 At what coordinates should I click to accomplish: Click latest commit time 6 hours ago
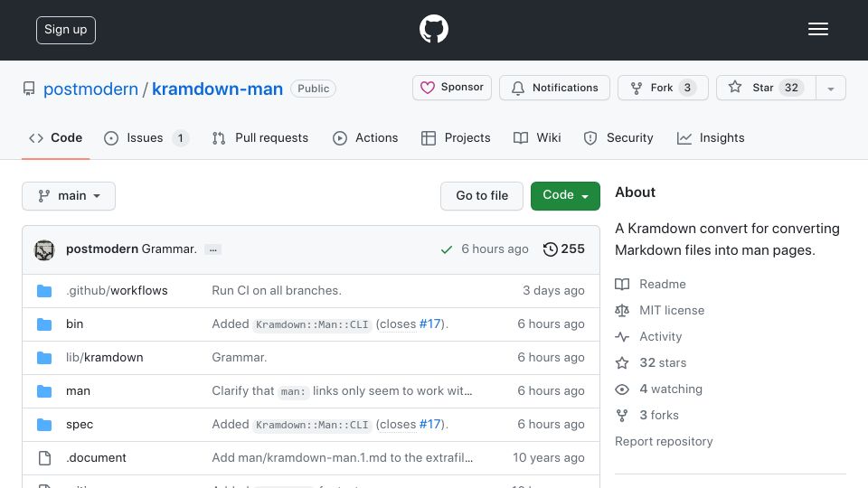click(x=495, y=249)
